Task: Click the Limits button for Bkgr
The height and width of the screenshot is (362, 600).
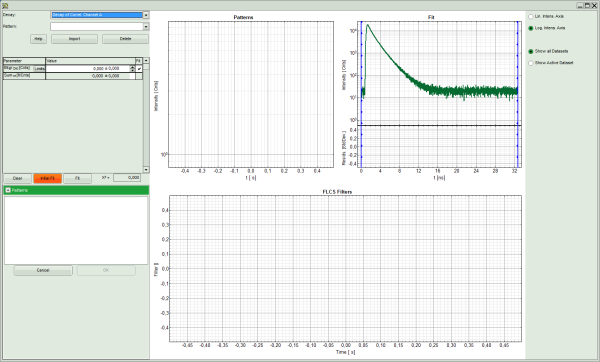Action: pos(39,68)
